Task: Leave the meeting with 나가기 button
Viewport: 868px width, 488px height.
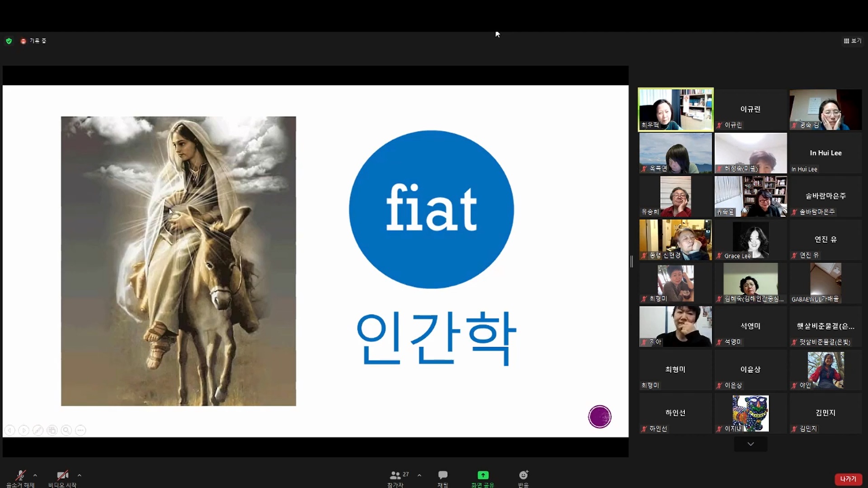Action: pos(848,479)
